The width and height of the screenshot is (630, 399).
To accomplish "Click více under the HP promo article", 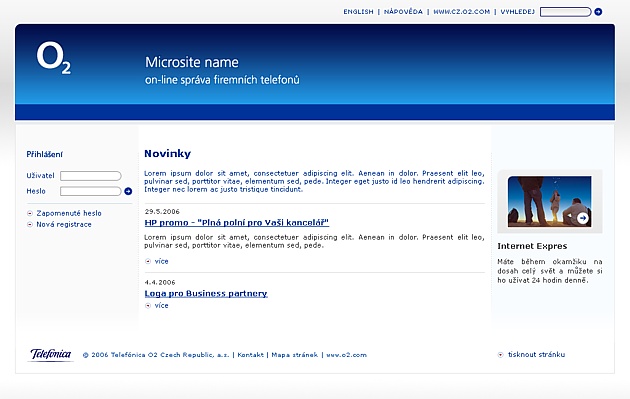I will click(162, 261).
